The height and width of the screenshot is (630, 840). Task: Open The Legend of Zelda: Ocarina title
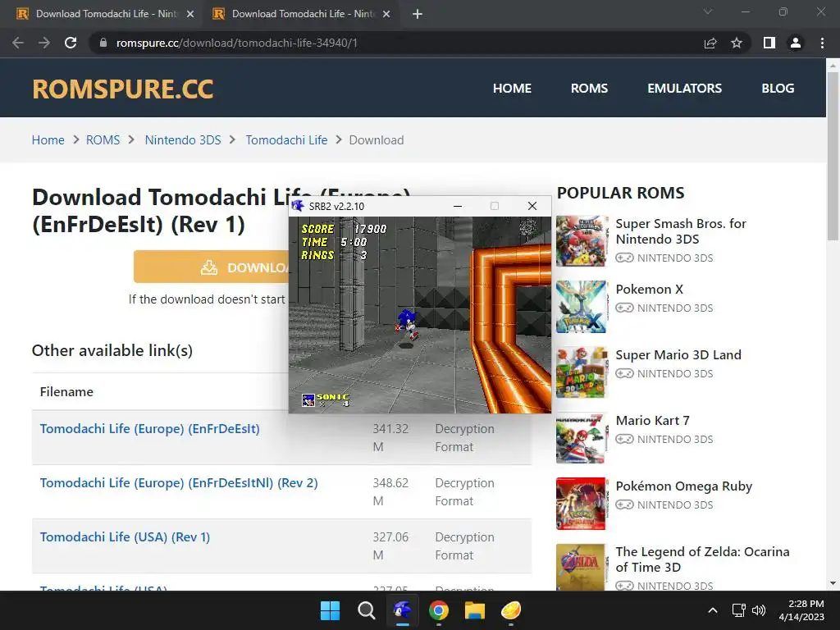pos(702,559)
